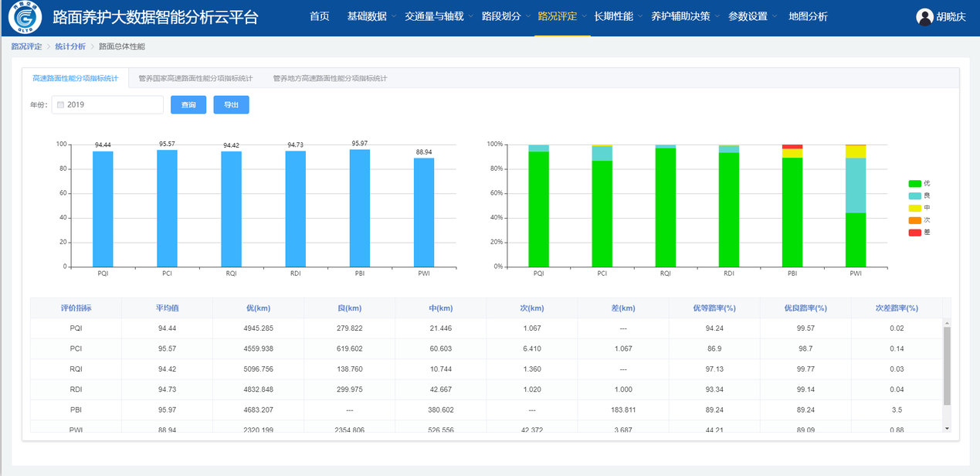Click 路况评定 breadcrumb link
Viewport: 980px width, 476px height.
coord(26,47)
